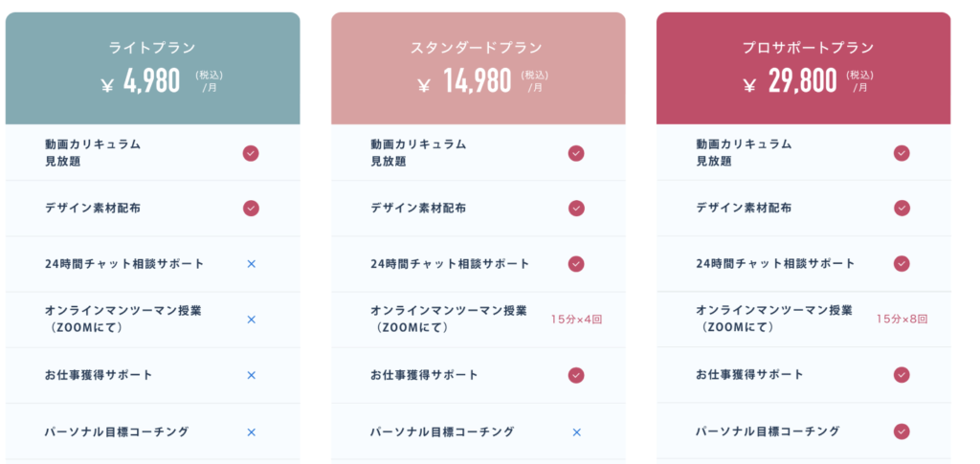Click お仕事獲得サポート checkmark in スタンダードプラン
This screenshot has width=980, height=464.
point(576,375)
